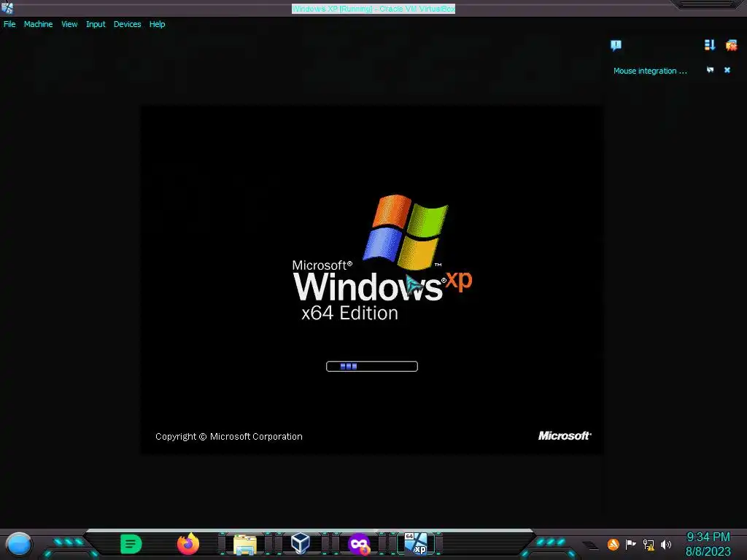Show hidden tray icons arrow
This screenshot has width=747, height=560.
coord(589,545)
